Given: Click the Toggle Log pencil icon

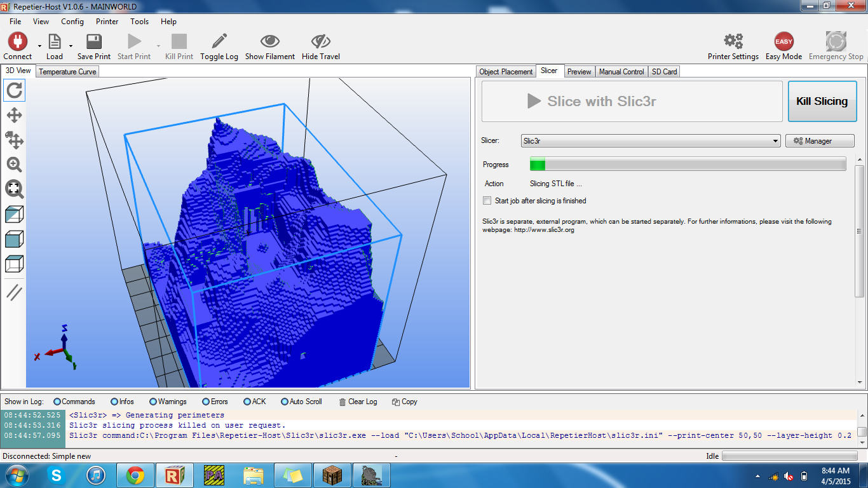Looking at the screenshot, I should click(219, 41).
